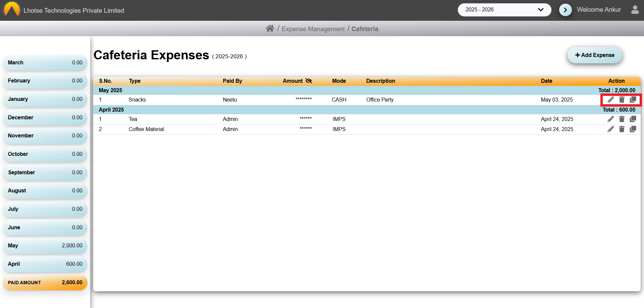Delete the Snacks expense row
The image size is (644, 308).
pyautogui.click(x=622, y=100)
